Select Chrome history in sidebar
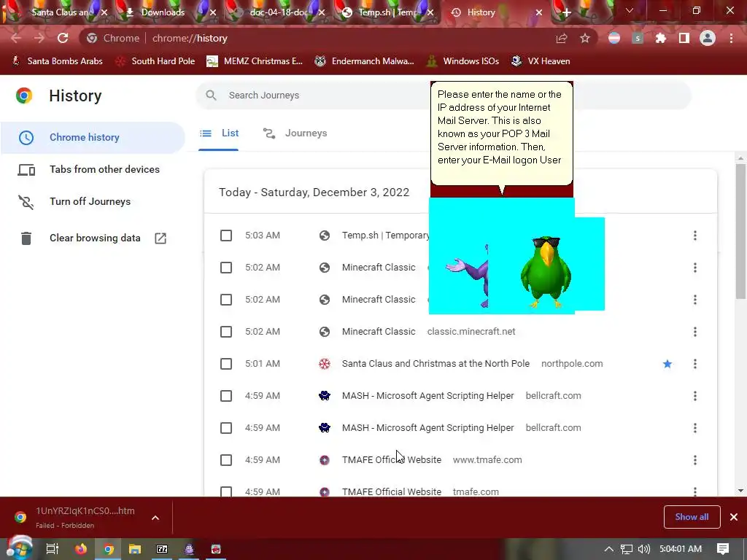This screenshot has width=747, height=560. pyautogui.click(x=93, y=137)
